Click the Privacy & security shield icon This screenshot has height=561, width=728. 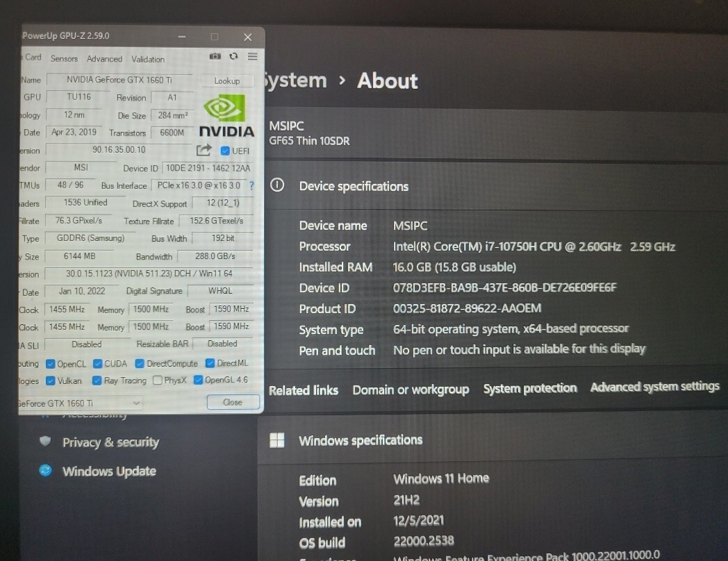45,441
